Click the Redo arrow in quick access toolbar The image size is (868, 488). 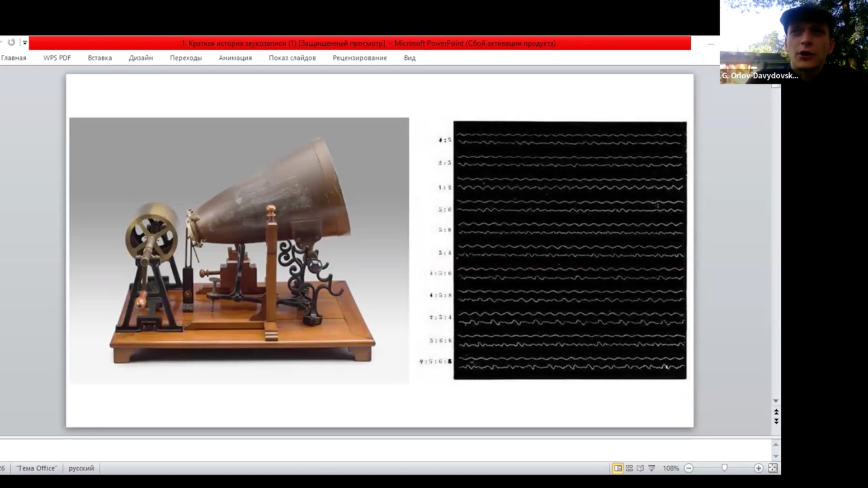click(11, 42)
